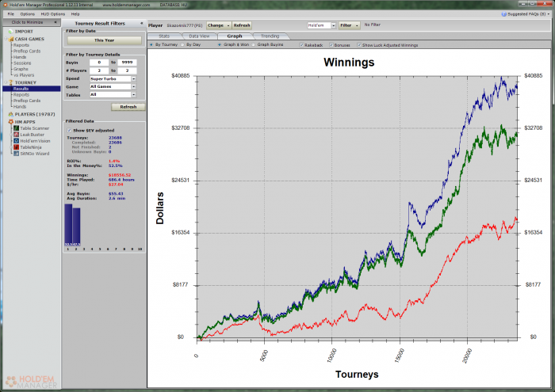Launch the Leak Buster app icon
The height and width of the screenshot is (392, 555).
[17, 135]
